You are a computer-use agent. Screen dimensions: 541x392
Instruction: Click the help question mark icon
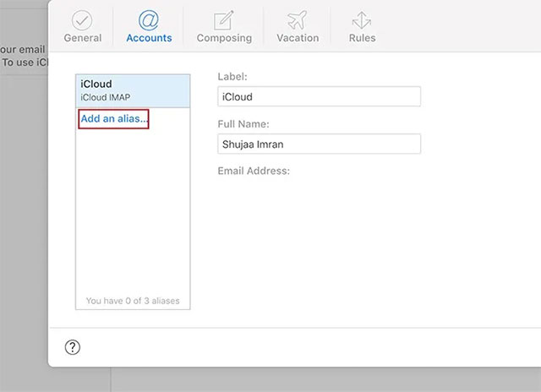(73, 347)
